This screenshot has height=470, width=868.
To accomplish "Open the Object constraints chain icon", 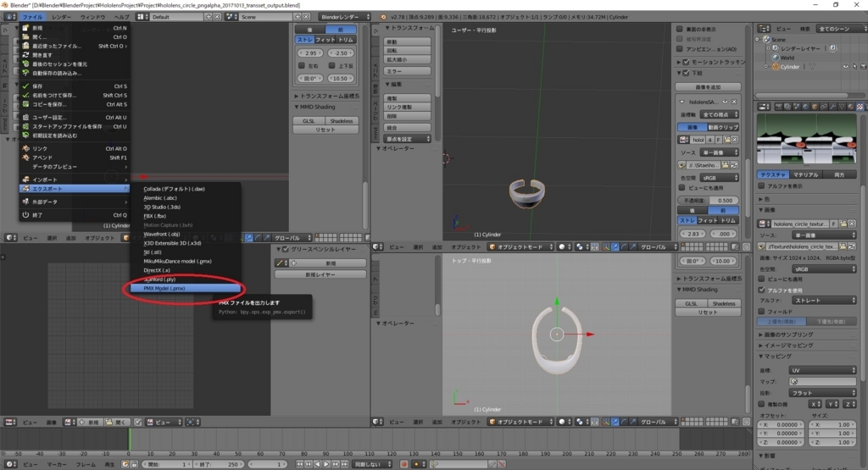I will coord(824,107).
